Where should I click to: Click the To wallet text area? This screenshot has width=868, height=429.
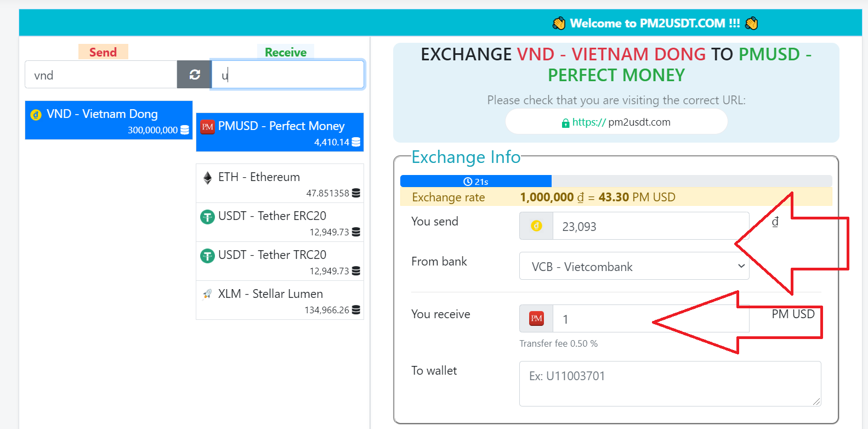click(670, 383)
